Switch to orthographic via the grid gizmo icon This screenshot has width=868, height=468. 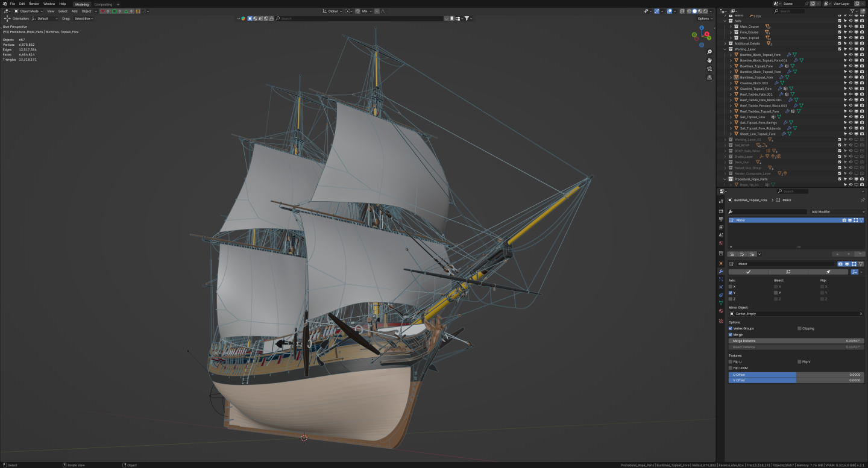709,77
